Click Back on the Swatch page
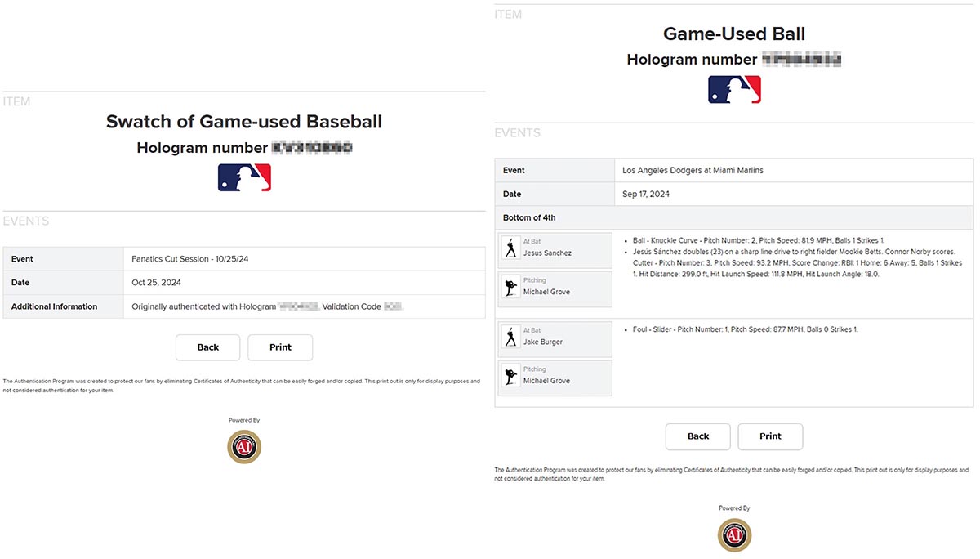This screenshot has height=559, width=980. click(x=208, y=347)
